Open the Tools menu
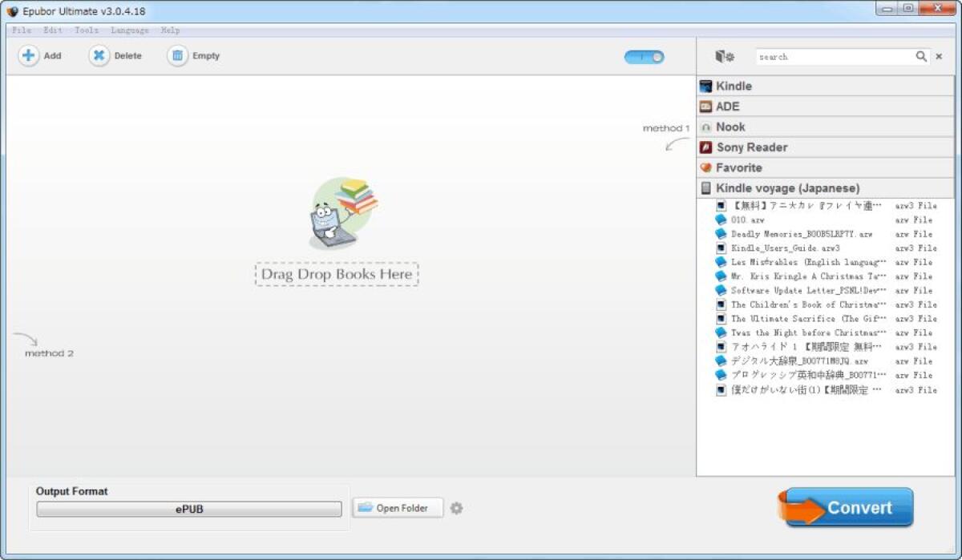This screenshot has width=962, height=560. coord(85,30)
